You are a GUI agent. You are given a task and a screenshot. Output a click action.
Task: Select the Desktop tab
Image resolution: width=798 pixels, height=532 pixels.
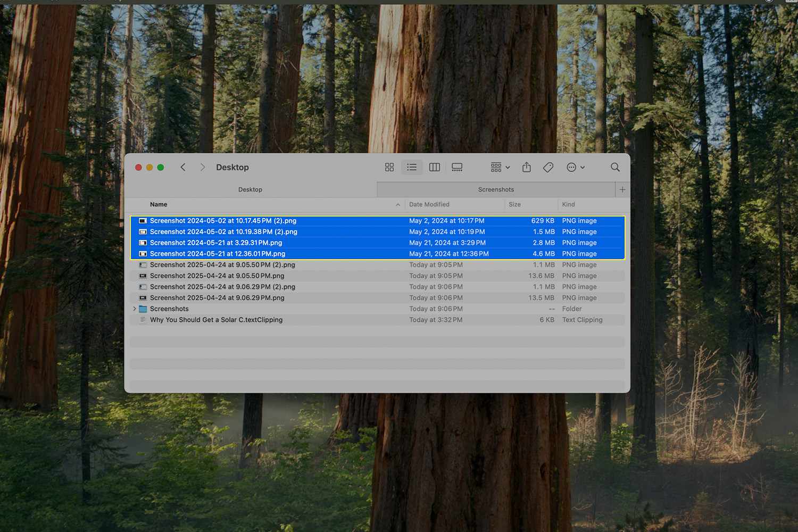(250, 189)
